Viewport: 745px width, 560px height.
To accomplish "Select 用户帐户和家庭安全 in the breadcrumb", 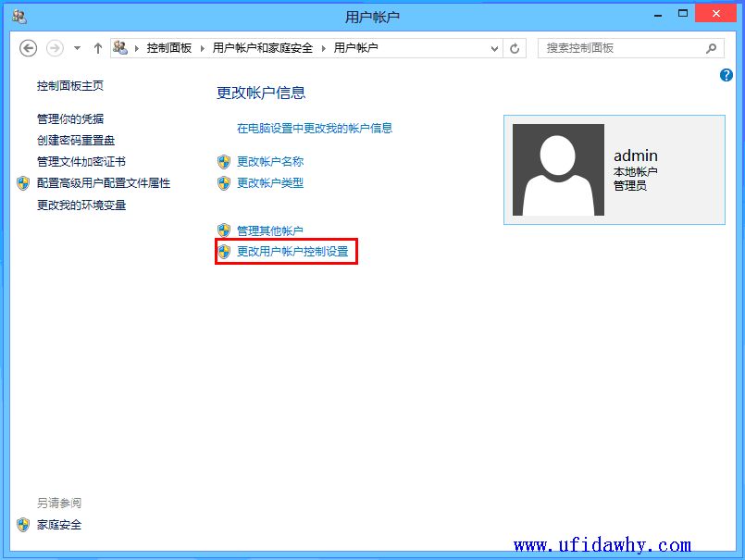I will pos(262,47).
